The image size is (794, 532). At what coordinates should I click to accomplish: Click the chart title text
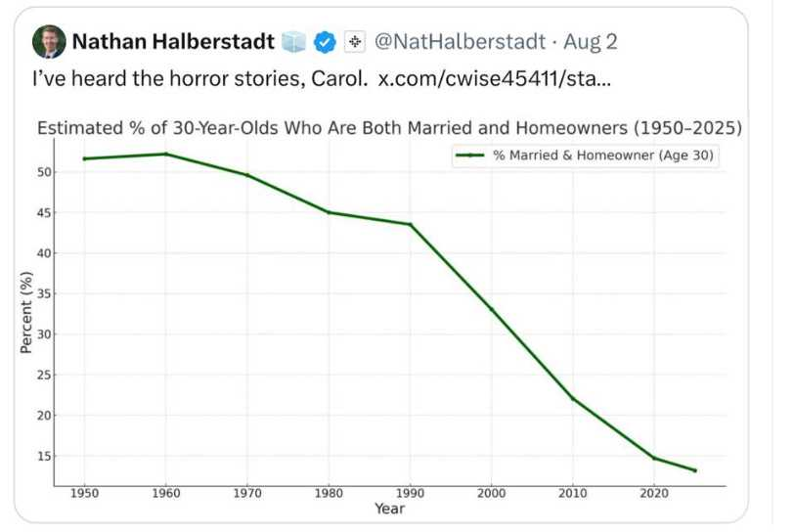[389, 128]
